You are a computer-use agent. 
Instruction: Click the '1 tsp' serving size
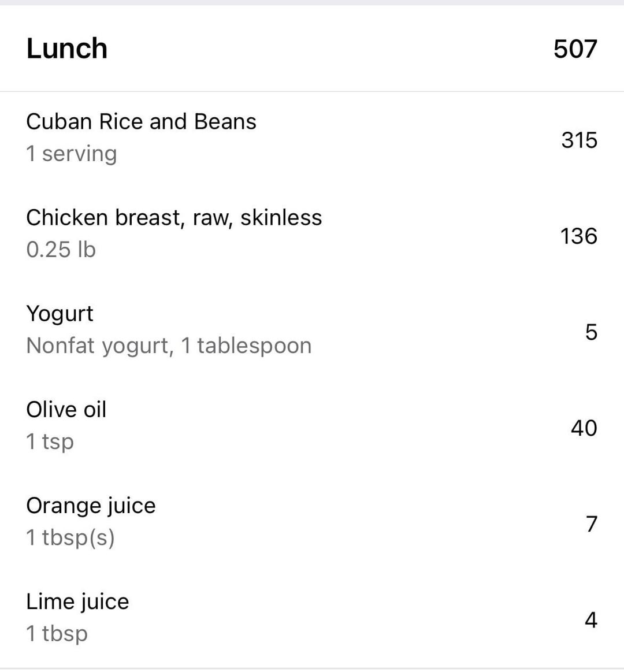(50, 441)
